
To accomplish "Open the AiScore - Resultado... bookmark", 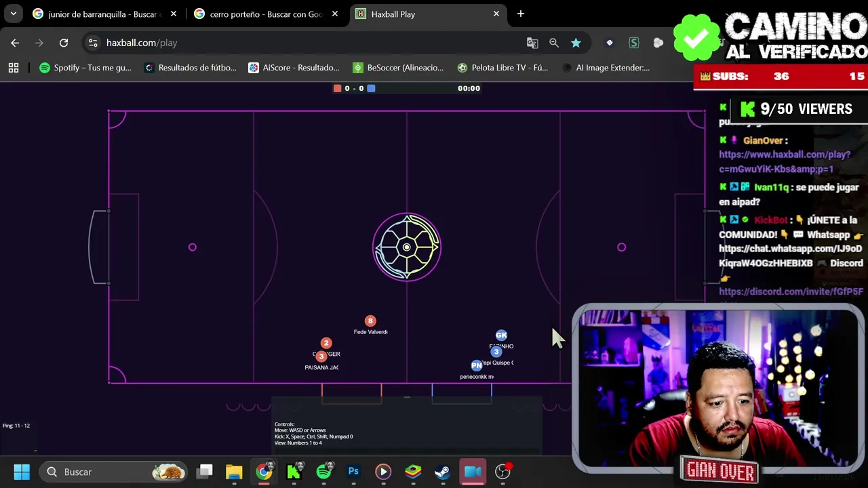I will 294,67.
